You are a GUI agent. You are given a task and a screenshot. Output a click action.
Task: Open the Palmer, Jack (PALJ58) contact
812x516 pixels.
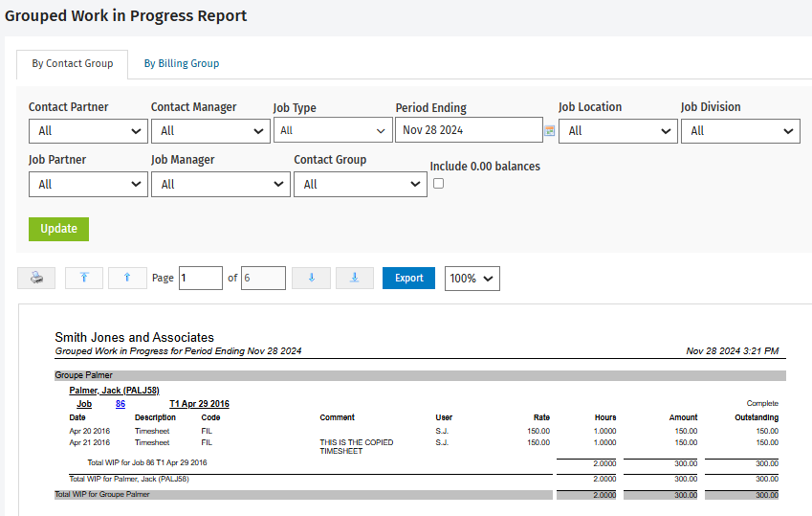coord(115,391)
